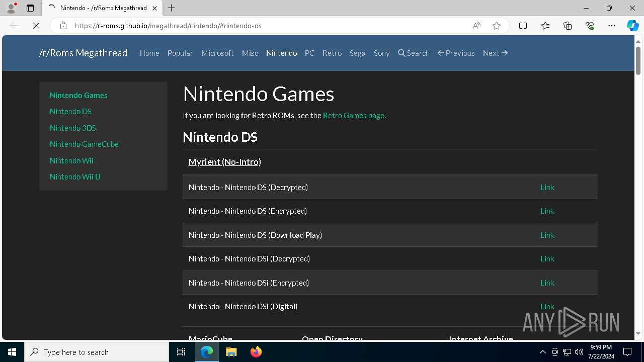Open the tab actions menu icon

[30, 8]
